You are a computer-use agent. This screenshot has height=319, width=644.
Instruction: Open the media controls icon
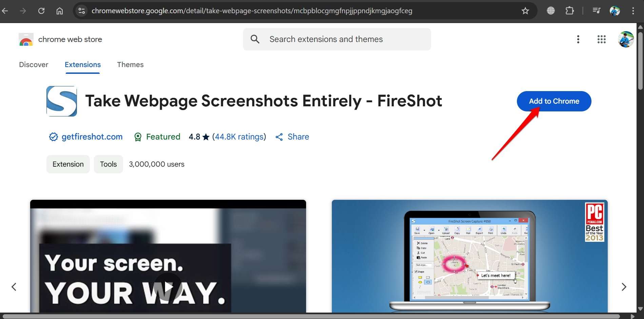tap(597, 11)
